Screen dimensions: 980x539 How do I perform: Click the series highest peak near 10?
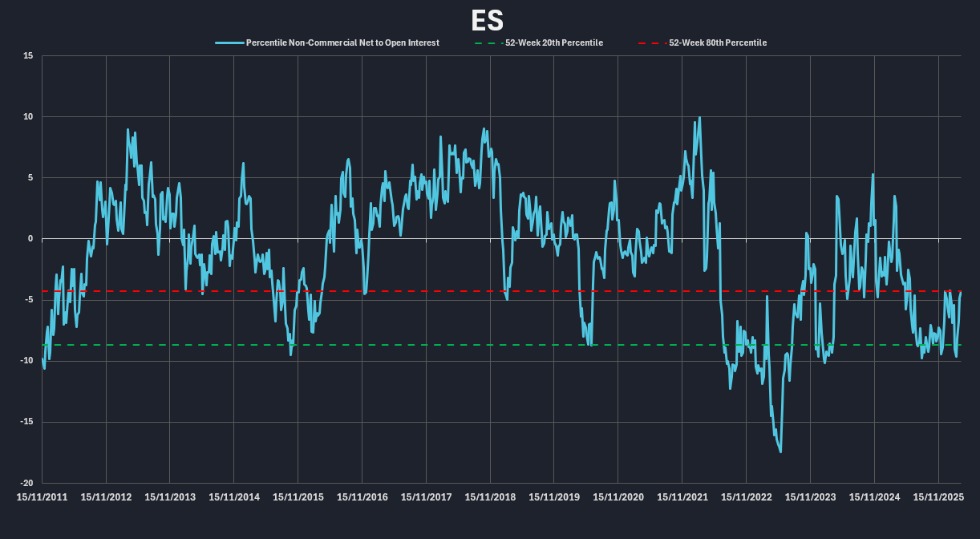699,118
